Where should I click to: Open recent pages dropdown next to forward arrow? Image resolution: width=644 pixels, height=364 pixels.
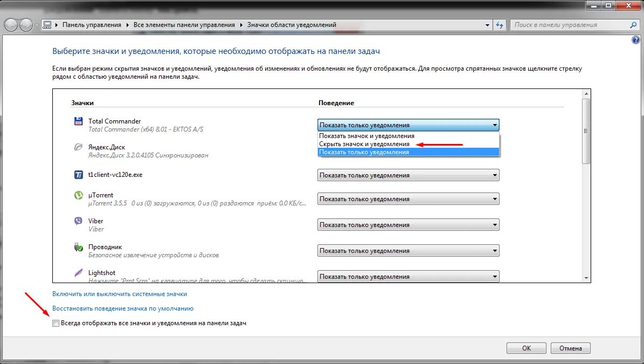point(37,25)
